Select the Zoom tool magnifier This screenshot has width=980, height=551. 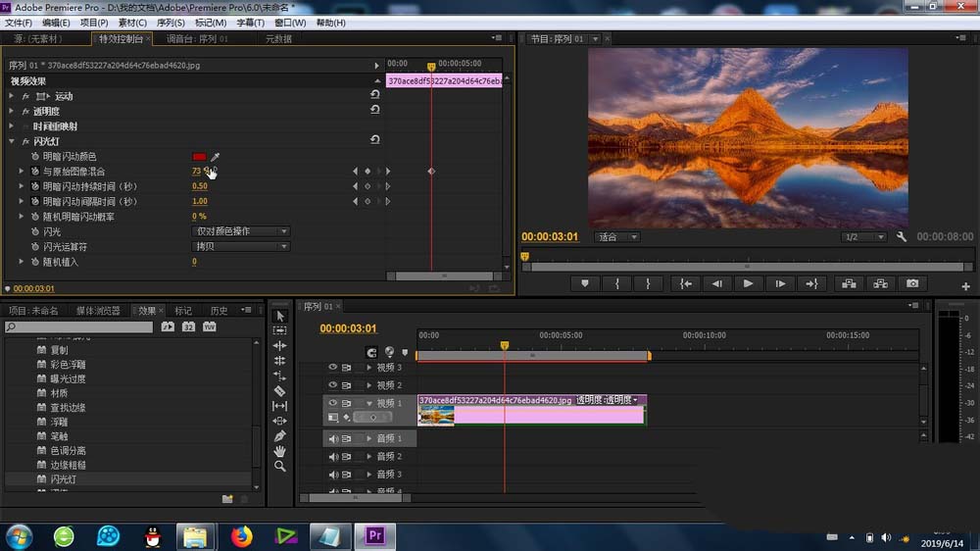(280, 467)
